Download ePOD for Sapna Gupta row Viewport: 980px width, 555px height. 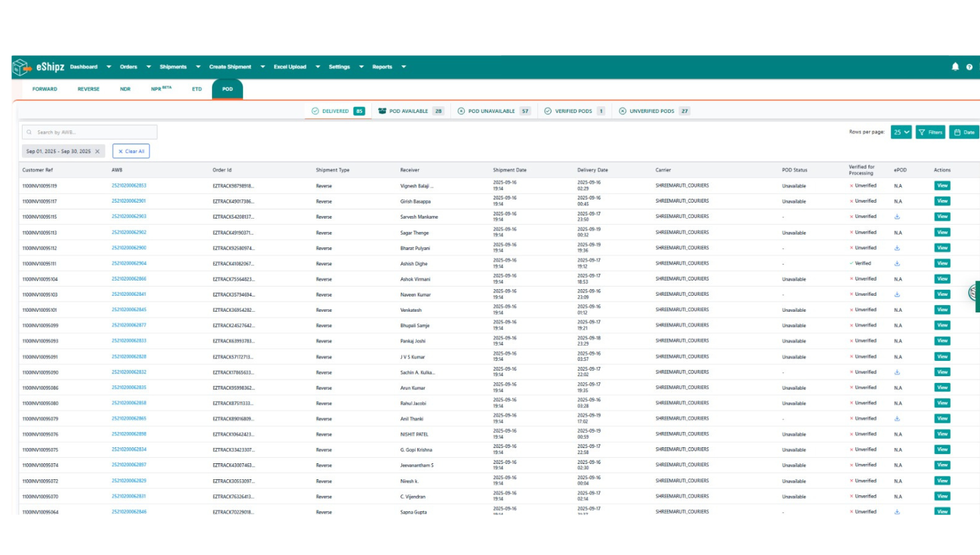pos(897,512)
